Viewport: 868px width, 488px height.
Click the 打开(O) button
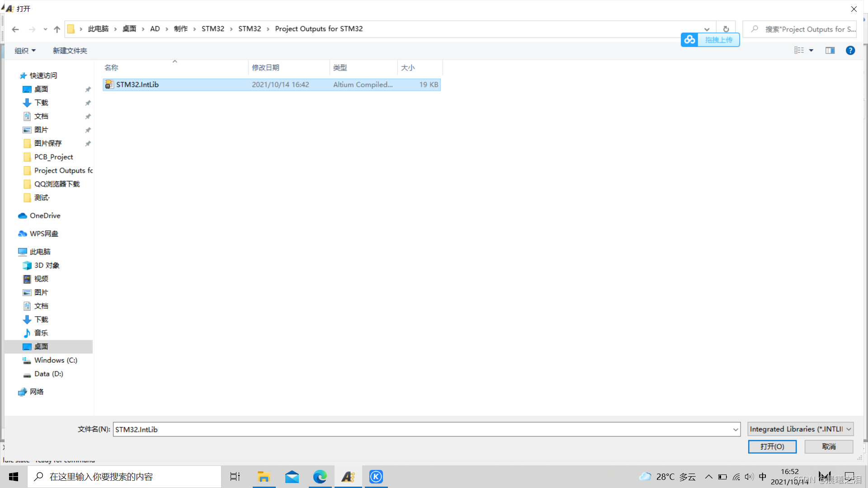pyautogui.click(x=772, y=446)
